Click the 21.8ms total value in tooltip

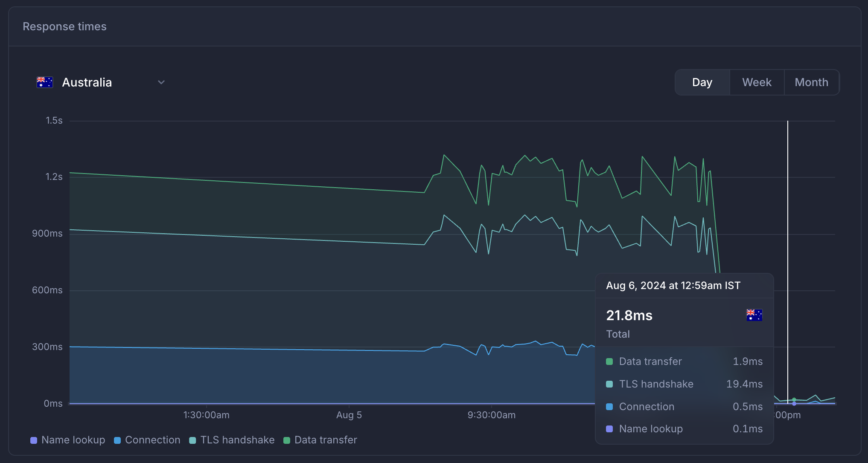[629, 315]
